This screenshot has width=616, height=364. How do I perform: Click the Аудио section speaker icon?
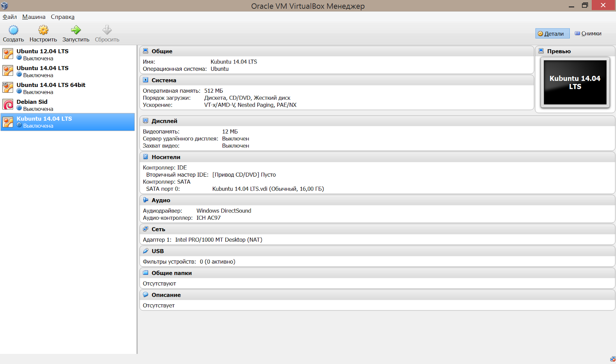point(146,200)
